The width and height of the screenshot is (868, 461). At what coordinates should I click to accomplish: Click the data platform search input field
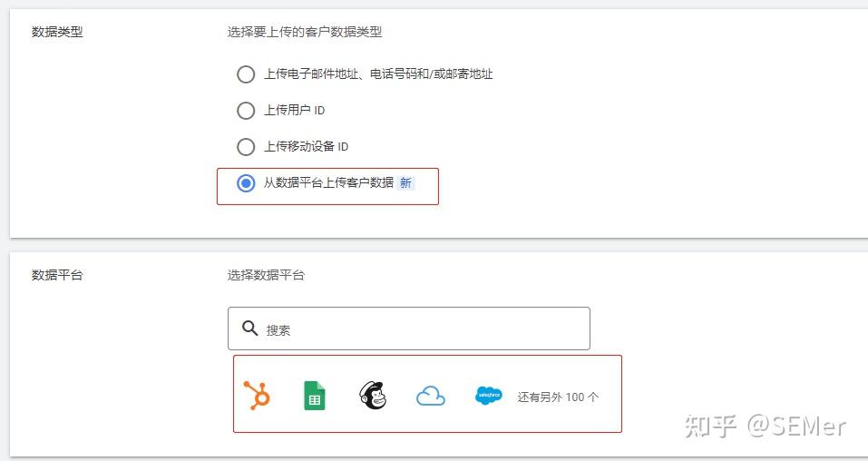click(x=417, y=329)
